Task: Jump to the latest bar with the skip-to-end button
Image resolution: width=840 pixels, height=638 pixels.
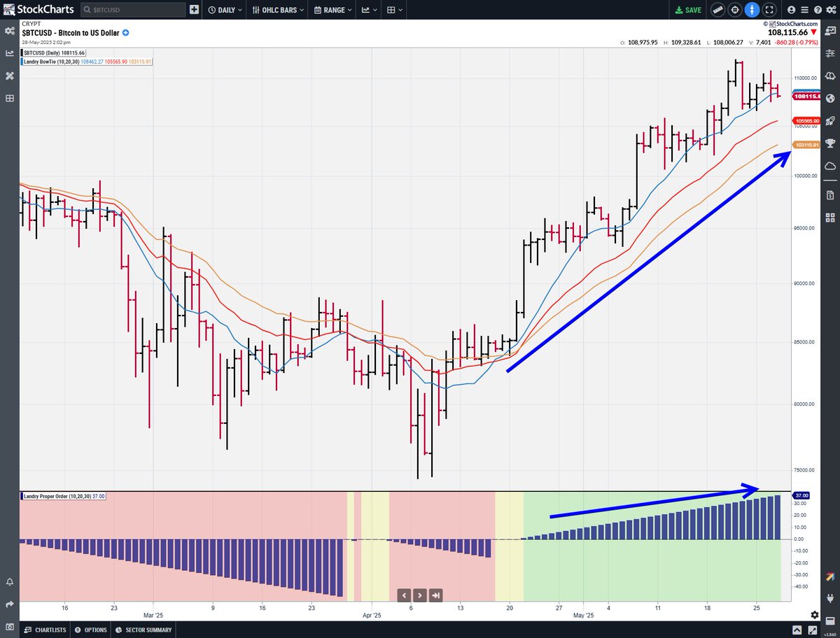Action: click(x=436, y=595)
